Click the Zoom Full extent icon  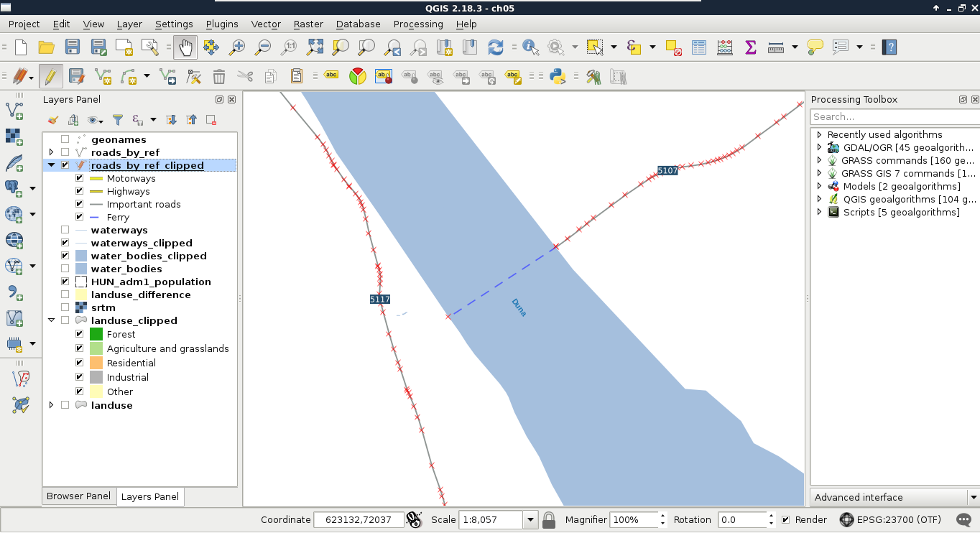315,47
